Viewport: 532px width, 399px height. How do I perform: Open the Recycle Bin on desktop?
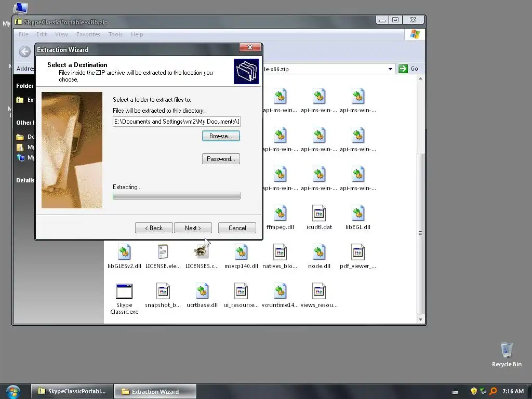[507, 350]
